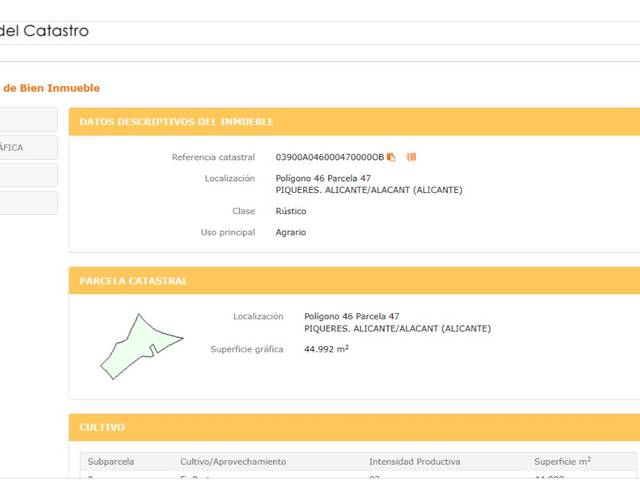Click the 44.992 m² graphic surface value
The width and height of the screenshot is (640, 480).
pyautogui.click(x=326, y=349)
